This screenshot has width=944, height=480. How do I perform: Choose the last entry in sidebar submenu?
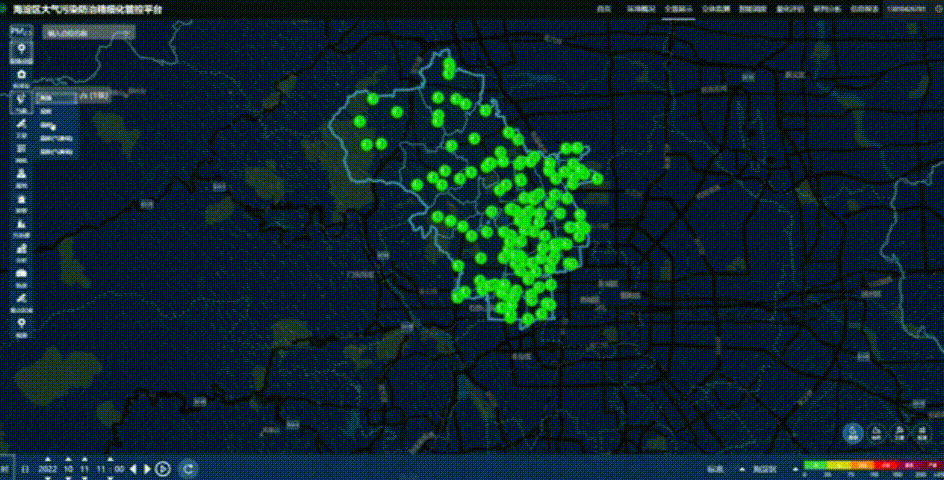pyautogui.click(x=58, y=152)
